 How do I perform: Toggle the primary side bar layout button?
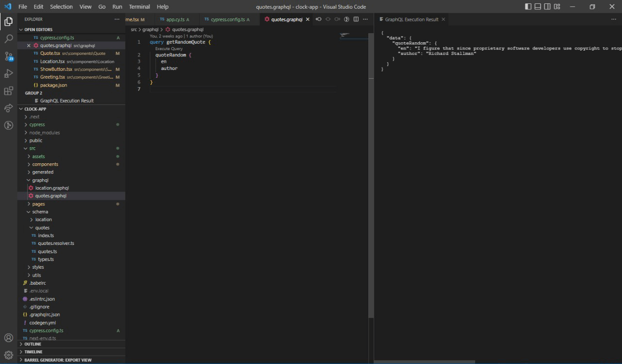tap(528, 7)
